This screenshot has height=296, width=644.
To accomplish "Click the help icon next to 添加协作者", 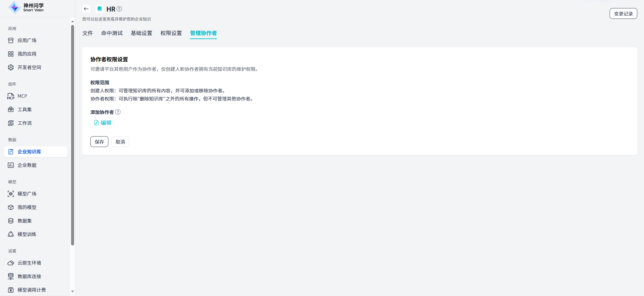I will coord(118,112).
